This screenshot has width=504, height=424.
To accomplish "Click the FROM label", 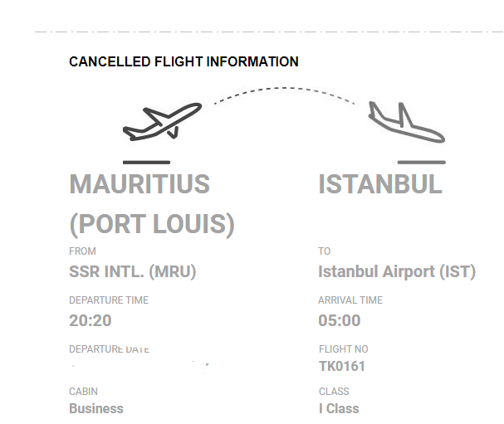I will pos(82,251).
